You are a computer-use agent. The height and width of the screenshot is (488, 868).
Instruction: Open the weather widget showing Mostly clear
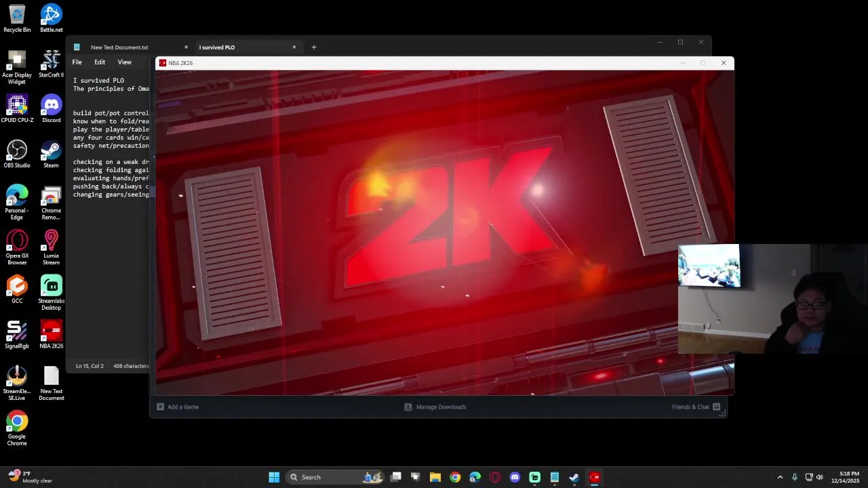click(30, 477)
